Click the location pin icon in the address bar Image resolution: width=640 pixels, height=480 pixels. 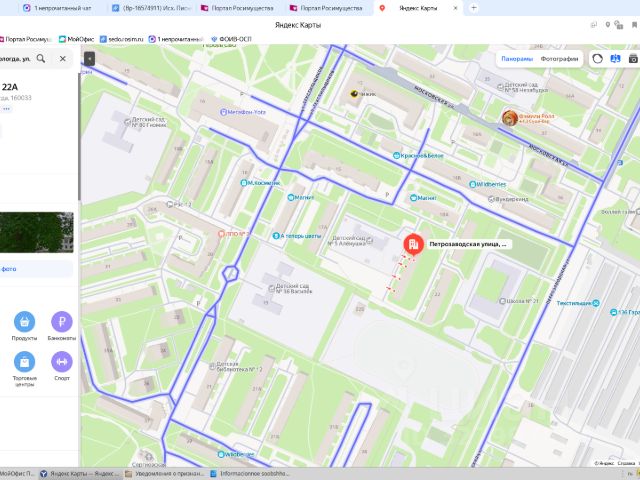click(x=608, y=25)
